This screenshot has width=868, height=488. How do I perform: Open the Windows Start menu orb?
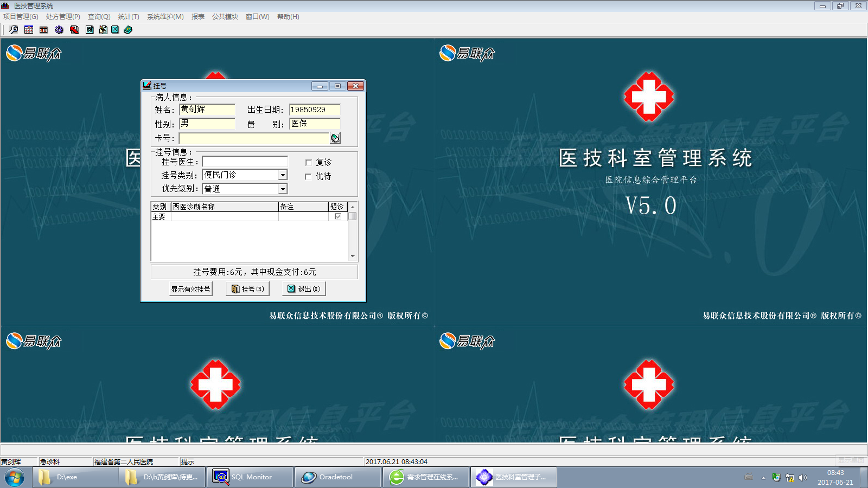(x=15, y=478)
